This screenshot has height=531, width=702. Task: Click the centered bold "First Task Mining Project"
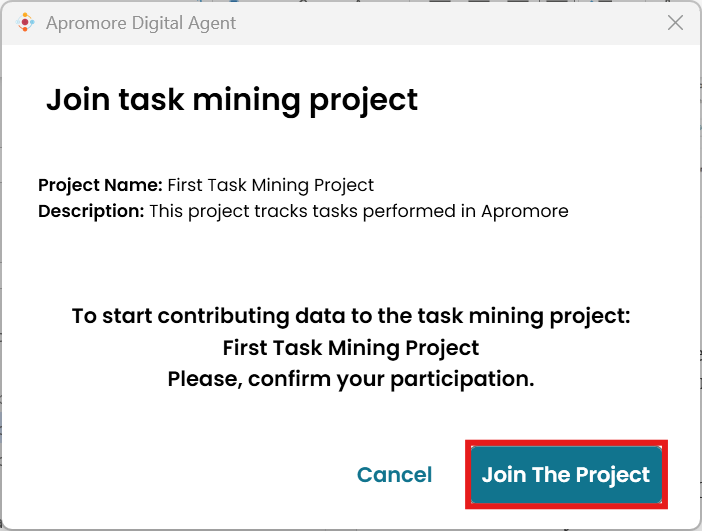point(351,348)
